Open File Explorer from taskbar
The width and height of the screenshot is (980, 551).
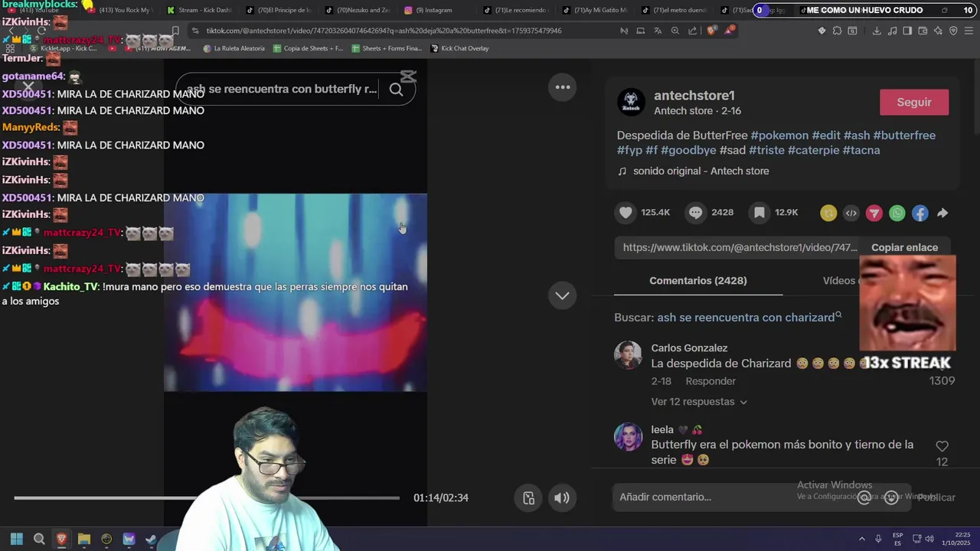click(84, 540)
